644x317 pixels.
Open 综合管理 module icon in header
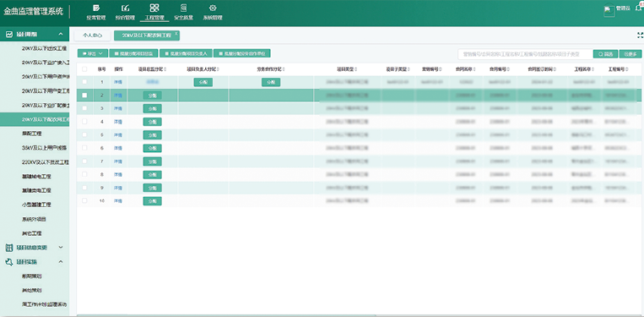pos(125,8)
